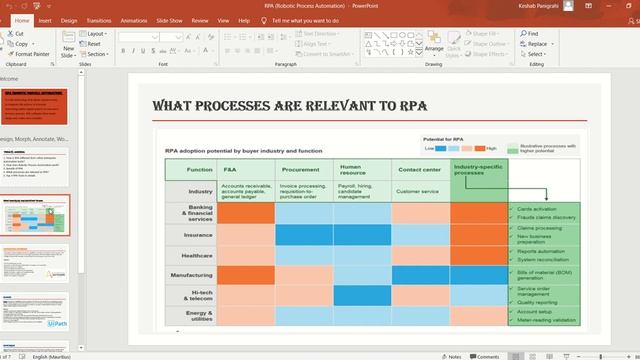This screenshot has width=640, height=360.
Task: Open the Select dropdown
Action: [533, 54]
